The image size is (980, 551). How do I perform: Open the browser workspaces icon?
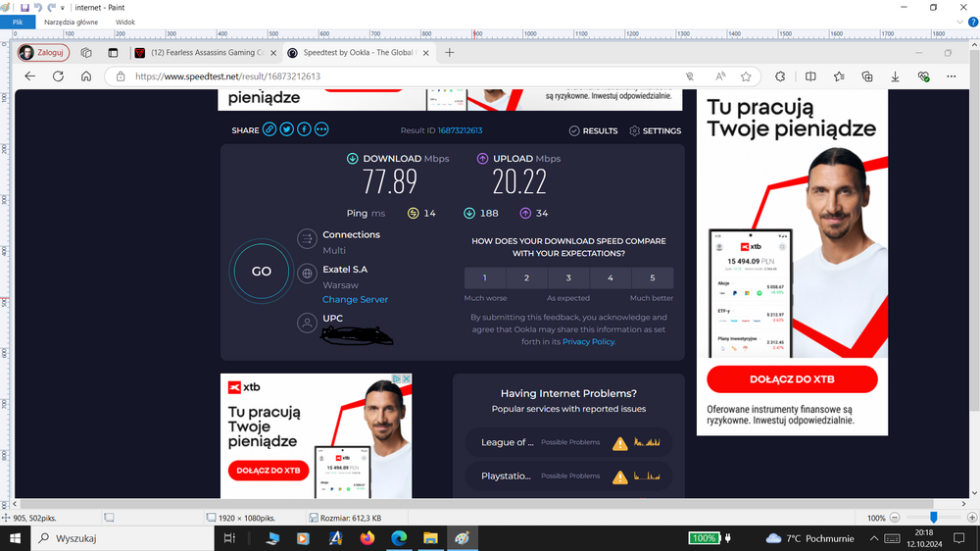pyautogui.click(x=86, y=53)
